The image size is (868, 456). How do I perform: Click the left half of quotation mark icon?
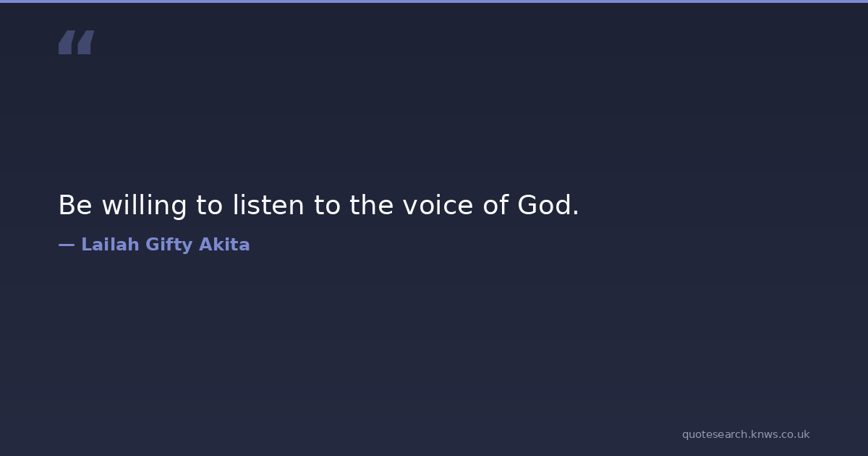67,43
